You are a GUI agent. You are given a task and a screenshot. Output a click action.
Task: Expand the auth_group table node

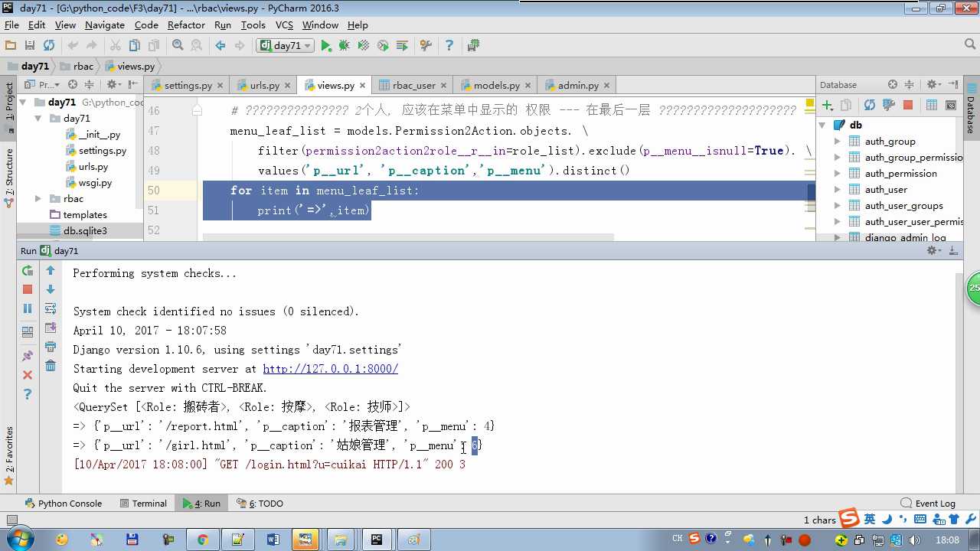[837, 141]
